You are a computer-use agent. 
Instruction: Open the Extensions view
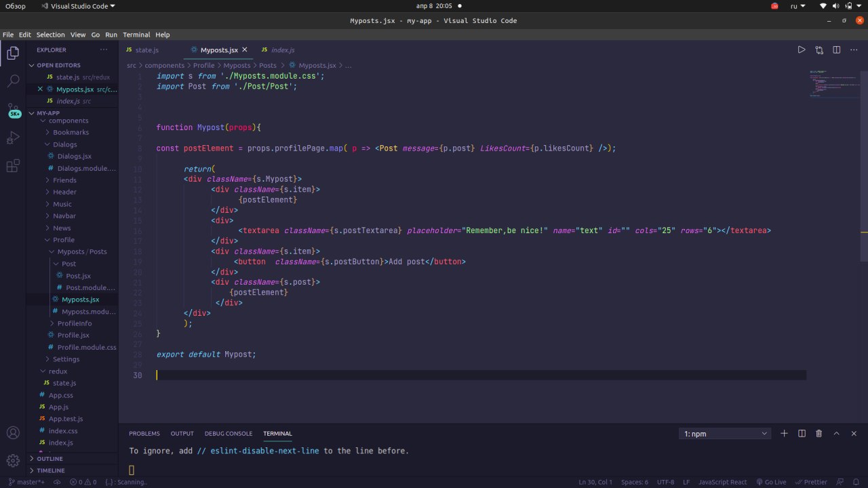13,166
